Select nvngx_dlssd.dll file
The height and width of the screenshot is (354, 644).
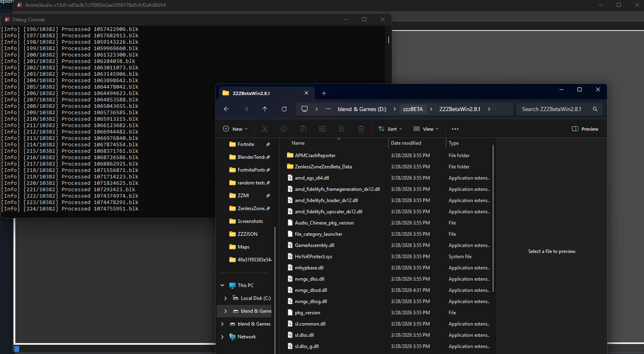(x=311, y=290)
